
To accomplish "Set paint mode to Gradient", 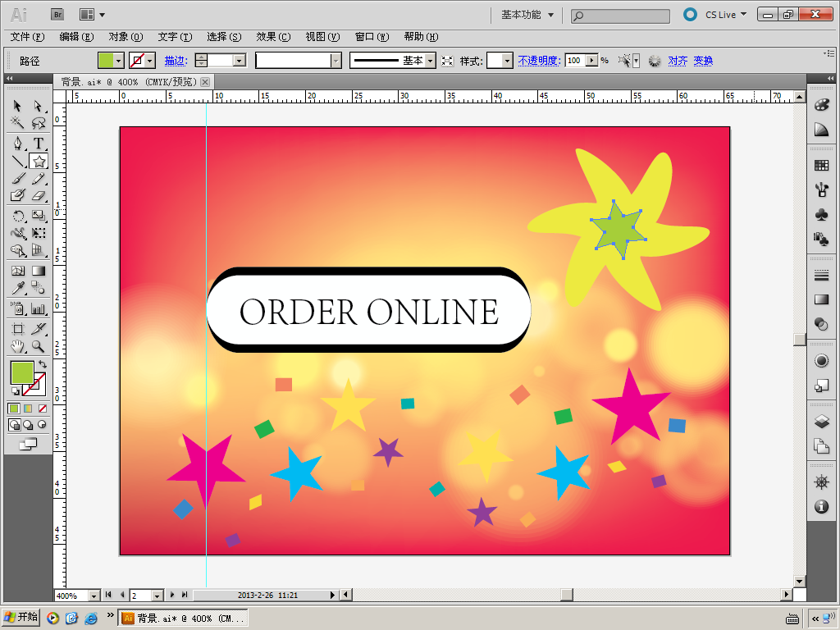I will coord(28,409).
